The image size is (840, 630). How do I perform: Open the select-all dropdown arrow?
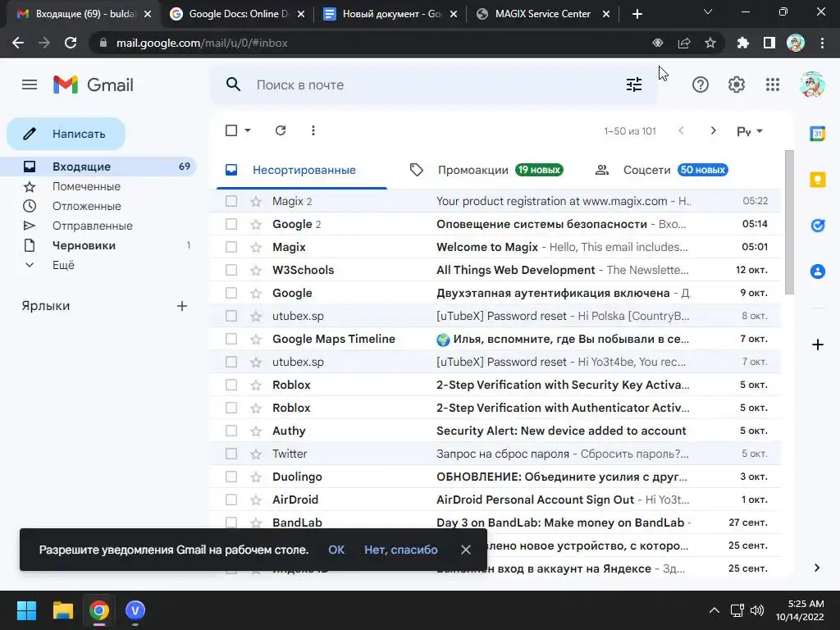point(248,130)
